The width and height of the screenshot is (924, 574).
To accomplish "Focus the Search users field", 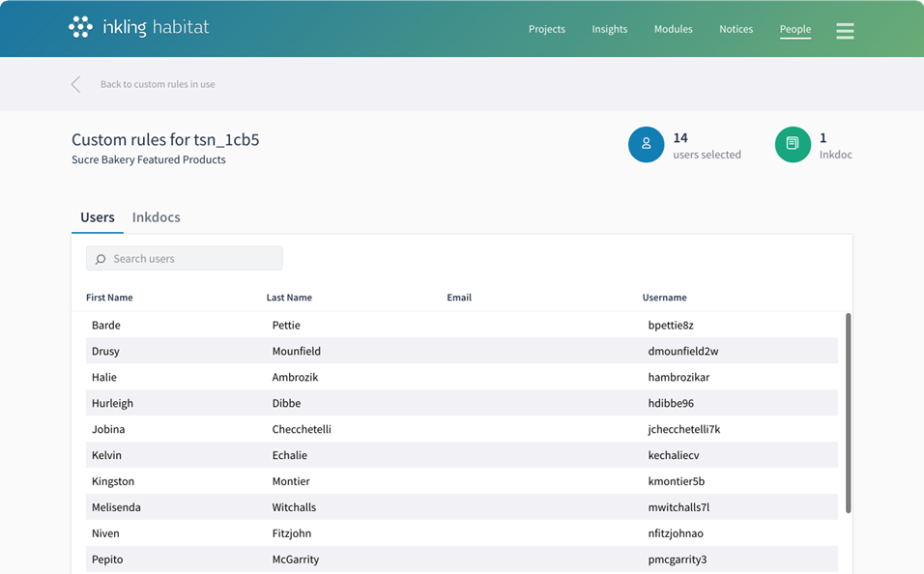I will tap(193, 259).
